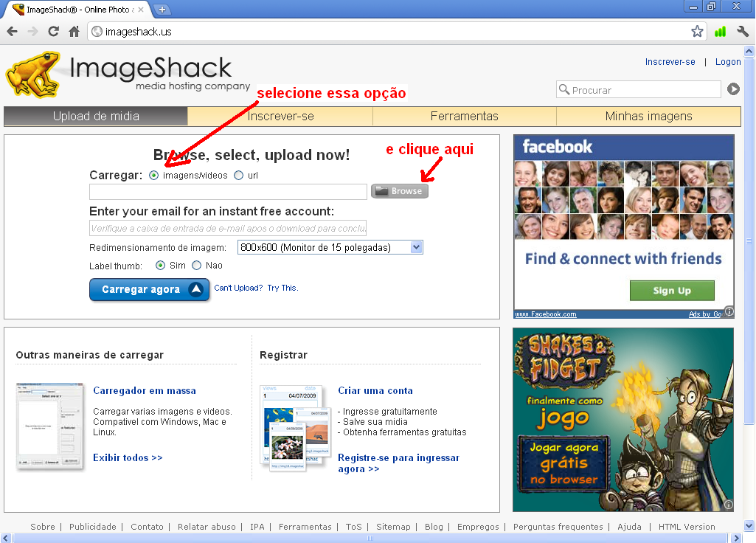This screenshot has width=756, height=543.
Task: Open a new tab with the plus button
Action: click(x=162, y=9)
